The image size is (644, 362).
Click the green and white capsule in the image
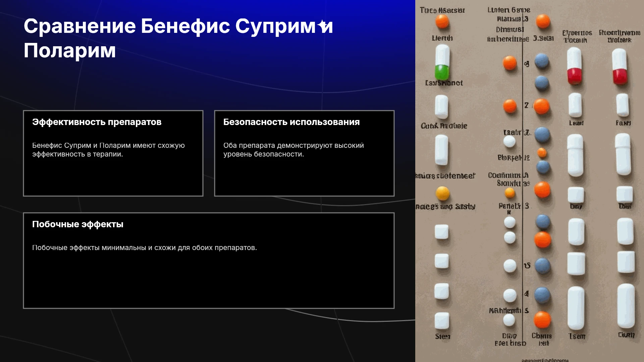pyautogui.click(x=442, y=62)
